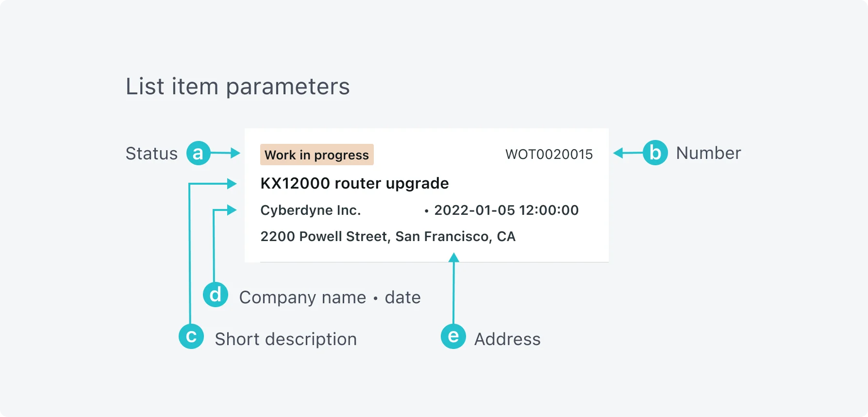
Task: Click the teal circle marker labeled a
Action: coord(198,153)
